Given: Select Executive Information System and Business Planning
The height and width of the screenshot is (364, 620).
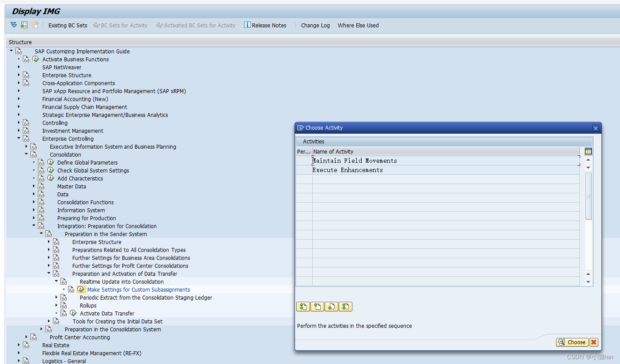Looking at the screenshot, I should tap(113, 146).
